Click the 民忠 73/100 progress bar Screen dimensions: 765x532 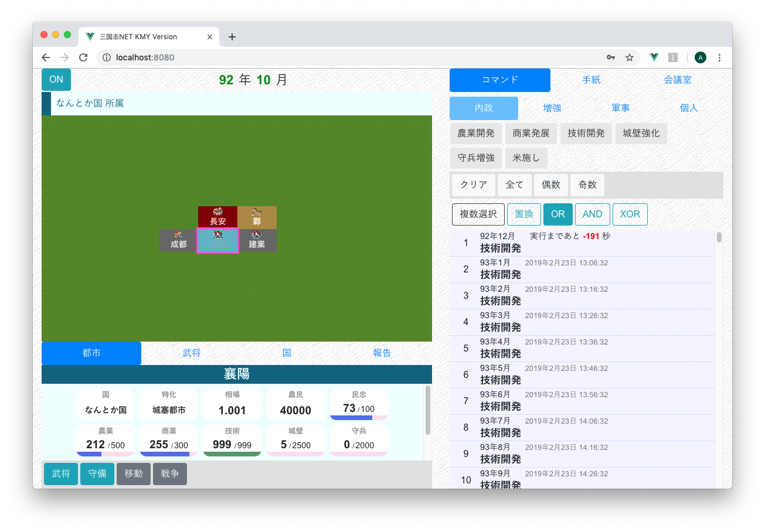coord(359,418)
